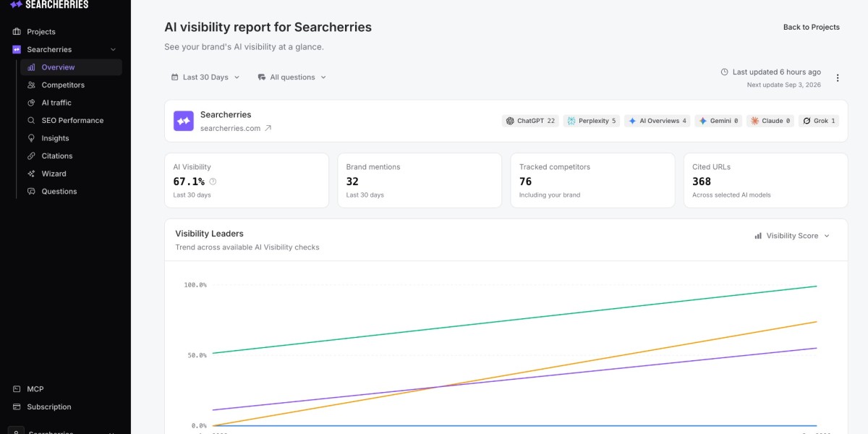Click the Searcherries project icon in sidebar

pos(17,50)
